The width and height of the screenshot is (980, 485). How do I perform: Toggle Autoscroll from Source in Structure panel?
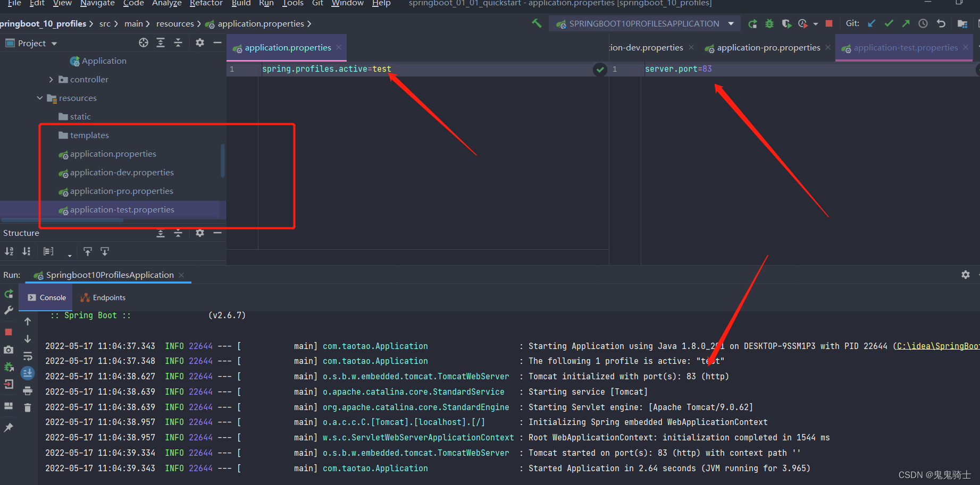pyautogui.click(x=105, y=251)
